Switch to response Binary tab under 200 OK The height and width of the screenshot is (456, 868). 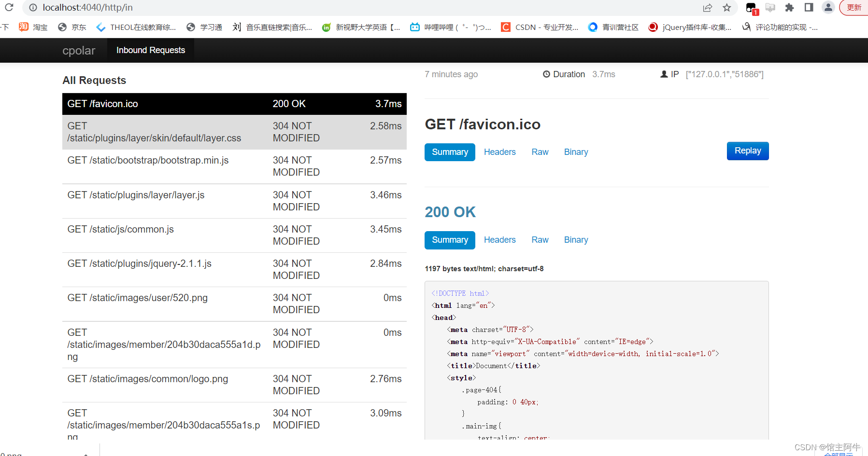576,240
